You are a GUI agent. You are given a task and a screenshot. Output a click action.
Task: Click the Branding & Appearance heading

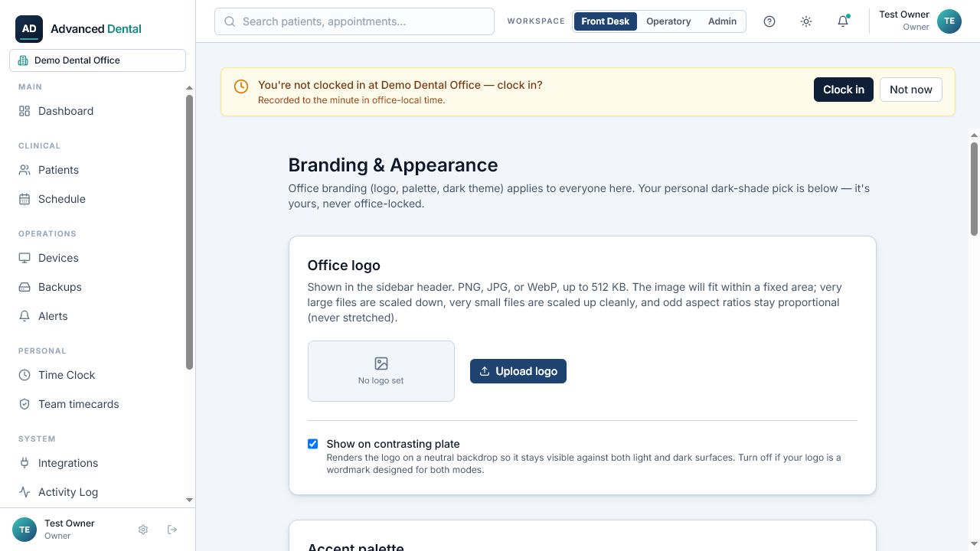pyautogui.click(x=393, y=165)
